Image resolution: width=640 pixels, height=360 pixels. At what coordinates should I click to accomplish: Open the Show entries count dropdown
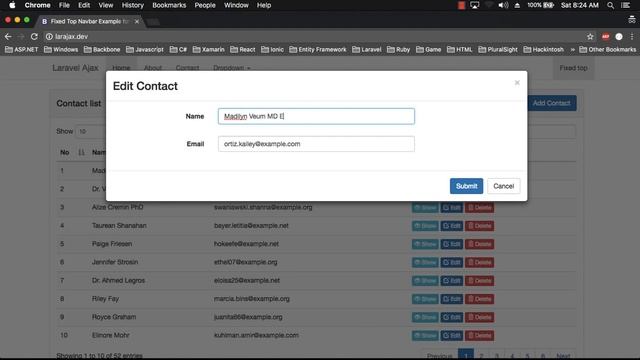90,131
